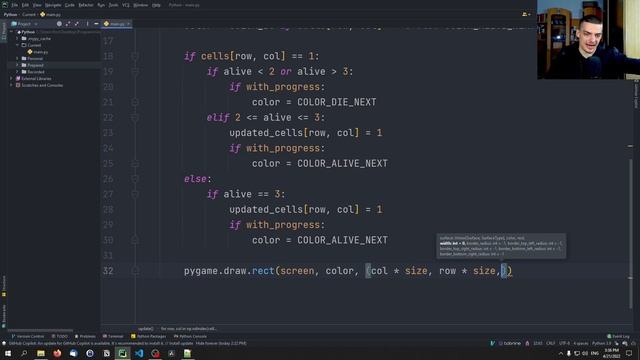Click the Project panel horizontal scrollbar
Image resolution: width=640 pixels, height=360 pixels.
point(40,330)
